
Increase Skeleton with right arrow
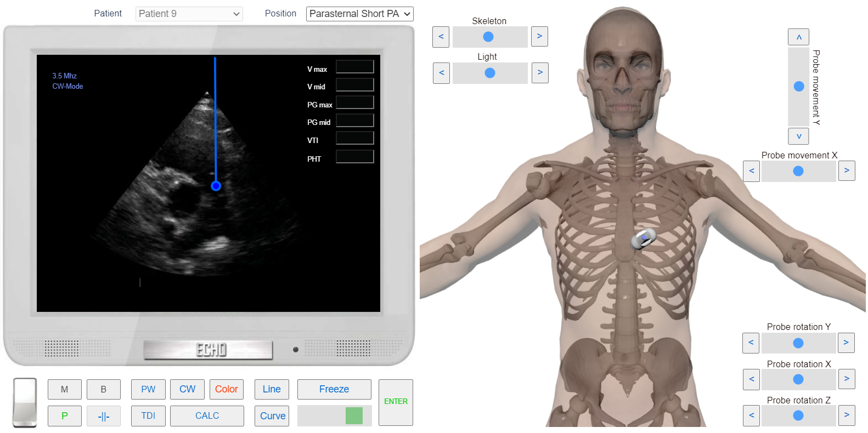tap(539, 37)
